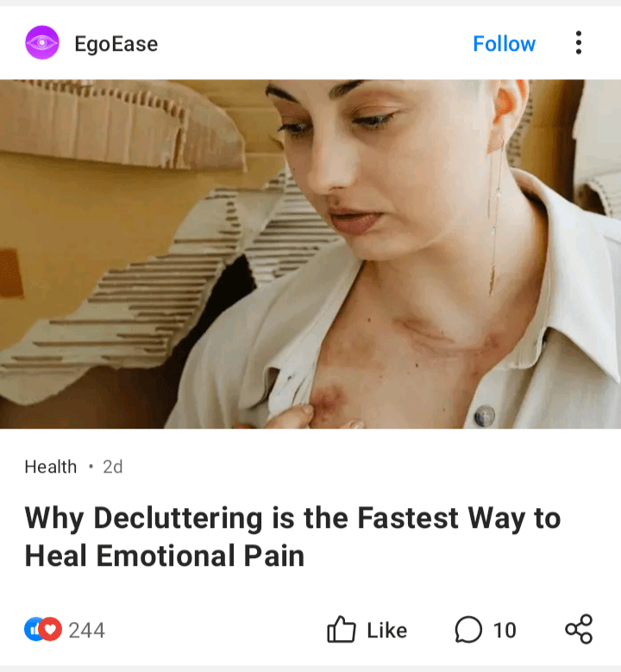Screen dimensions: 621x672
Task: View the 10 comments count
Action: (505, 631)
